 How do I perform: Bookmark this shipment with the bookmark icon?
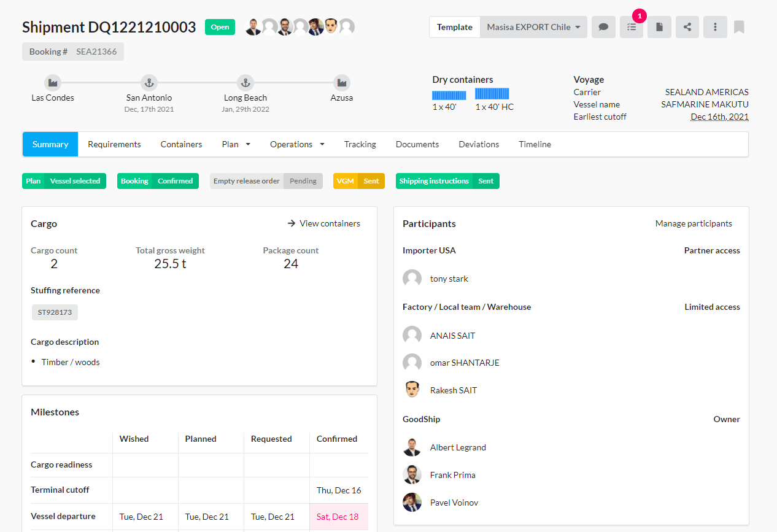[739, 27]
